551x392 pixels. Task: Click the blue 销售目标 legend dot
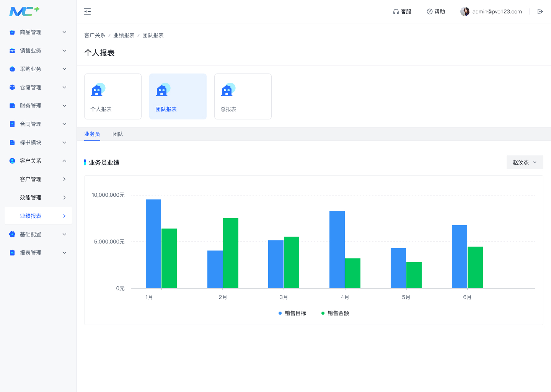point(280,313)
